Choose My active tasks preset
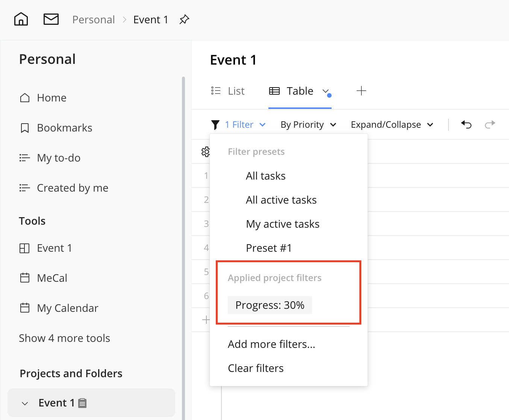509x420 pixels. [282, 224]
